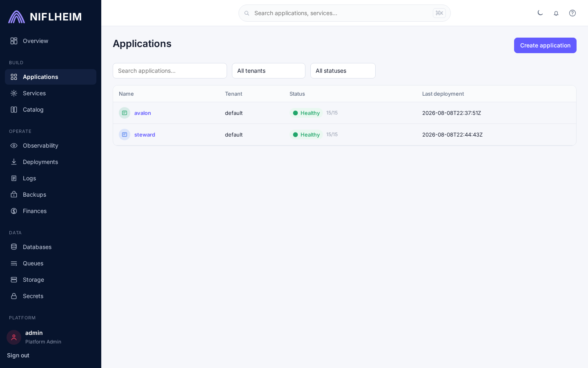The height and width of the screenshot is (368, 588).
Task: Click timestamp 2026-08-08T22:37:51Z
Action: coord(452,113)
